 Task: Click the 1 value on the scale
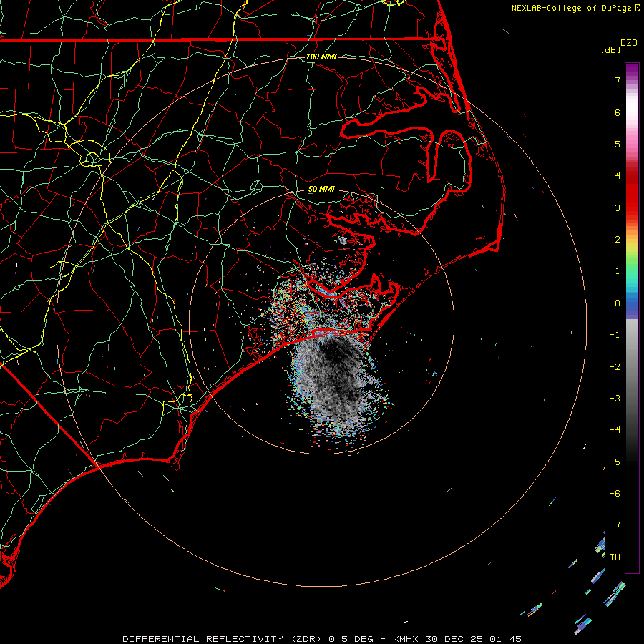[618, 271]
